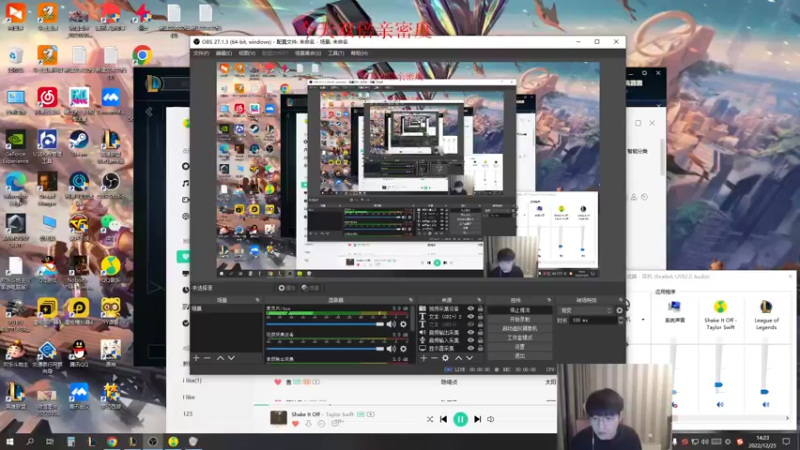
Task: Remove selected source with the minus icon
Action: (434, 358)
